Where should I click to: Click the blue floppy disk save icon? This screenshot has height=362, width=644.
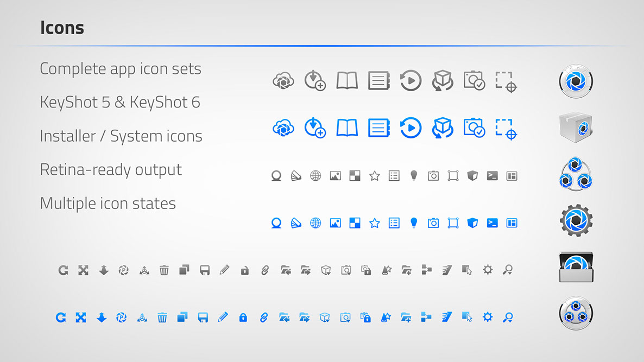203,317
